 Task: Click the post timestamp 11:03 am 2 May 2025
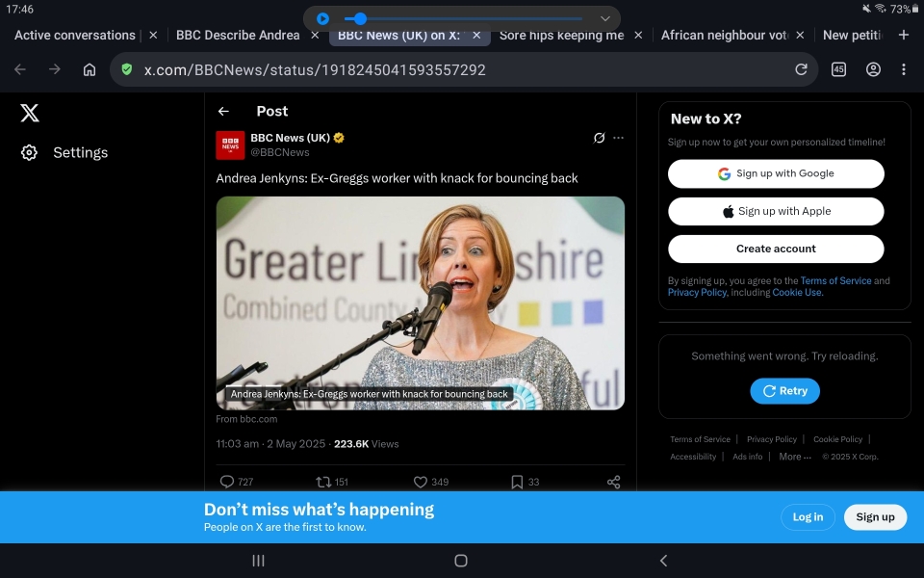tap(270, 444)
